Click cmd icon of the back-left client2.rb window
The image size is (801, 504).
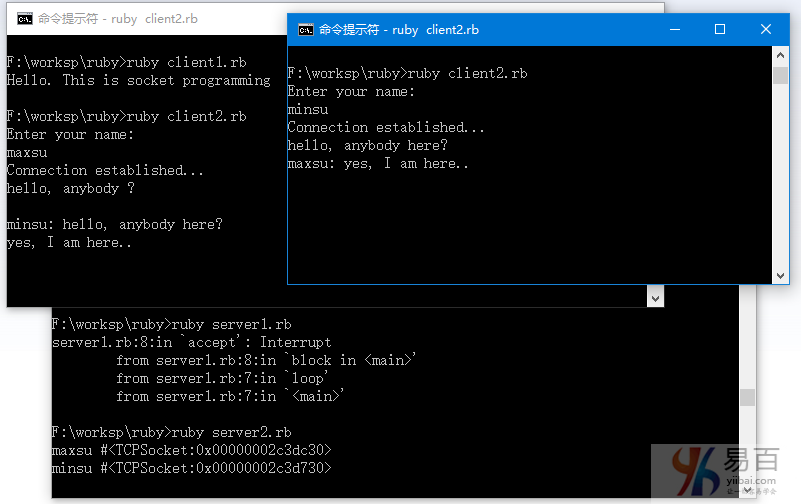tap(24, 18)
